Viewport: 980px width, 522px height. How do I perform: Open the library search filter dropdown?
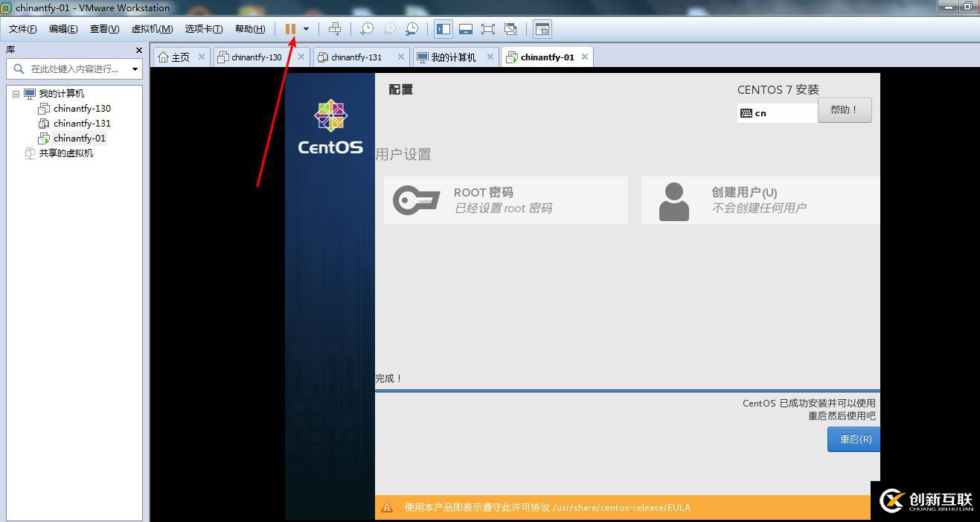(x=135, y=69)
